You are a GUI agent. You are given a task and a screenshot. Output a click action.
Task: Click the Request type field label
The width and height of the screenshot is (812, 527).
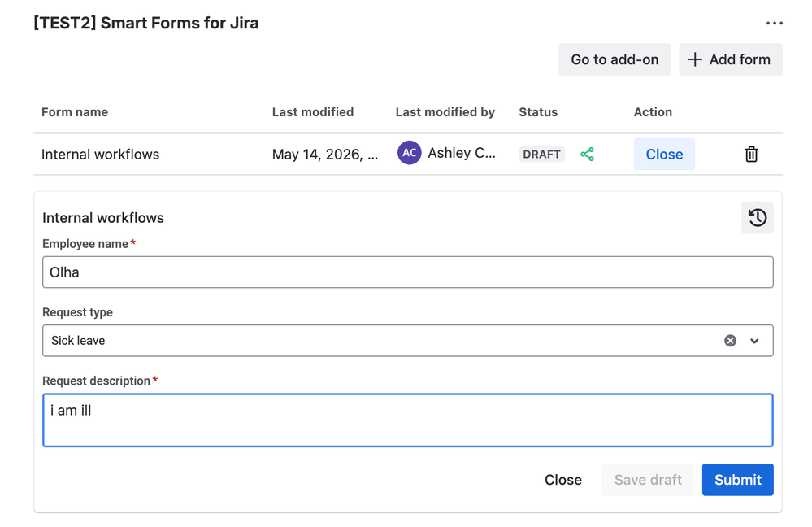click(x=78, y=312)
